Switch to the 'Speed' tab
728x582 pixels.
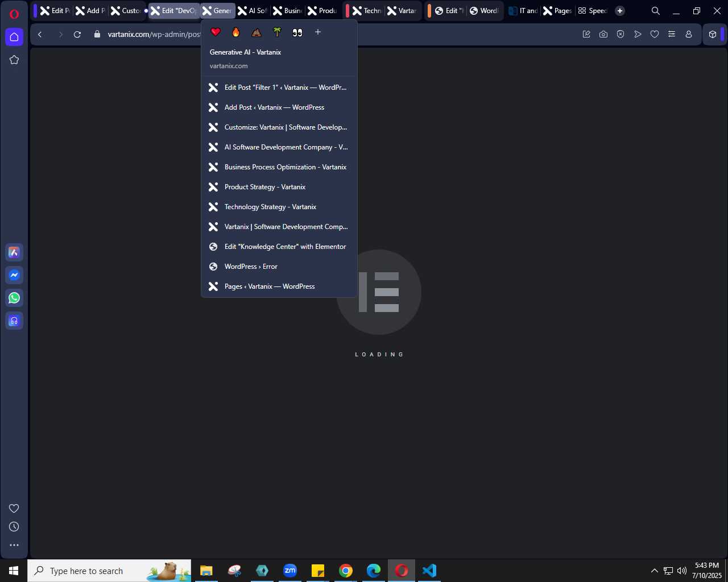(593, 11)
